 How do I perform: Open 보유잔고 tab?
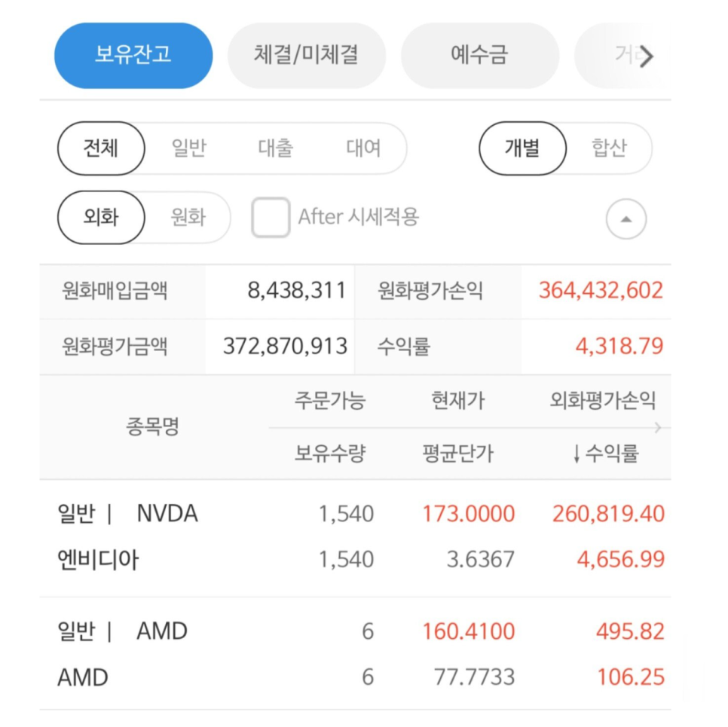coord(133,55)
